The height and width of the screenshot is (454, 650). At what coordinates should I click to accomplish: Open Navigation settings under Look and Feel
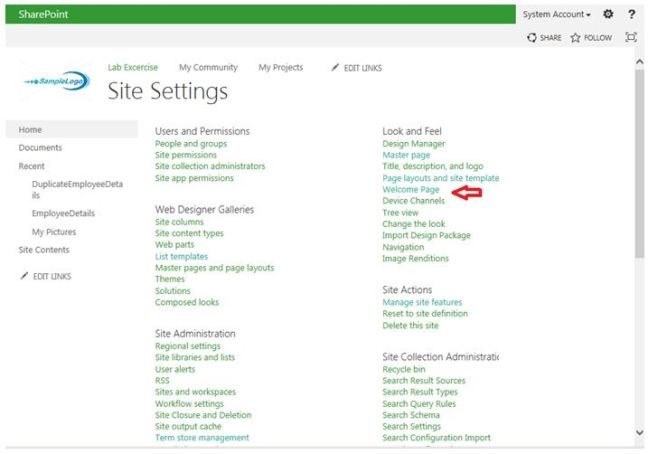tap(403, 247)
